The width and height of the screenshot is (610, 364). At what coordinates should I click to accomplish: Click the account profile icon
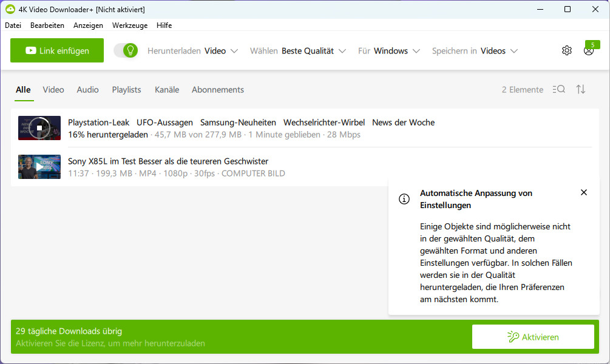coord(588,51)
